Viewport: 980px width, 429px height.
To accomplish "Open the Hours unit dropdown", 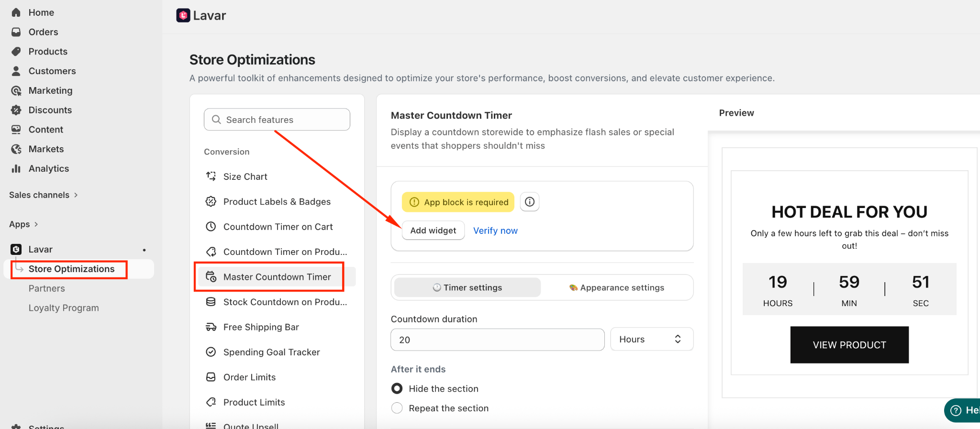I will point(651,339).
